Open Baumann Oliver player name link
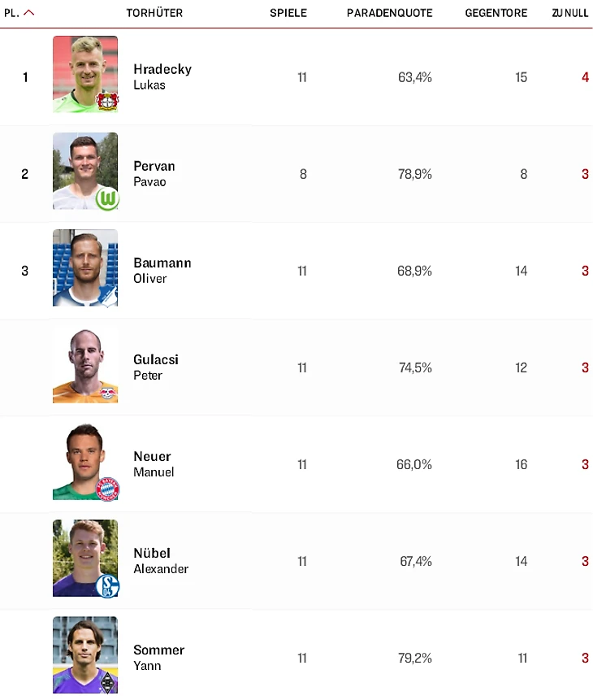Image resolution: width=593 pixels, height=700 pixels. [162, 270]
